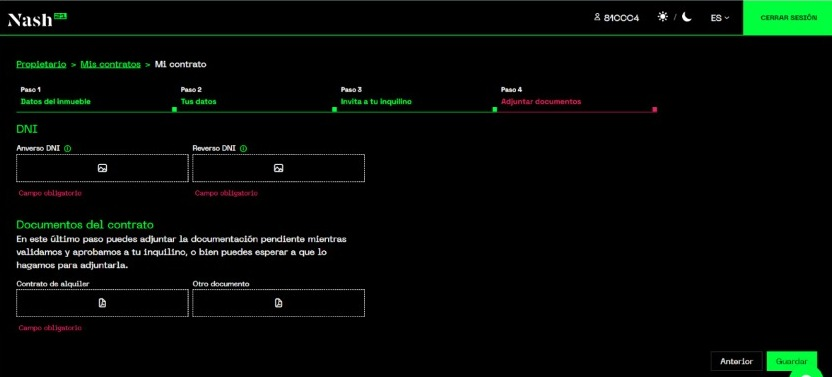Click file upload icon for Contrato de alquiler
Screen dimensions: 832x377
102,303
